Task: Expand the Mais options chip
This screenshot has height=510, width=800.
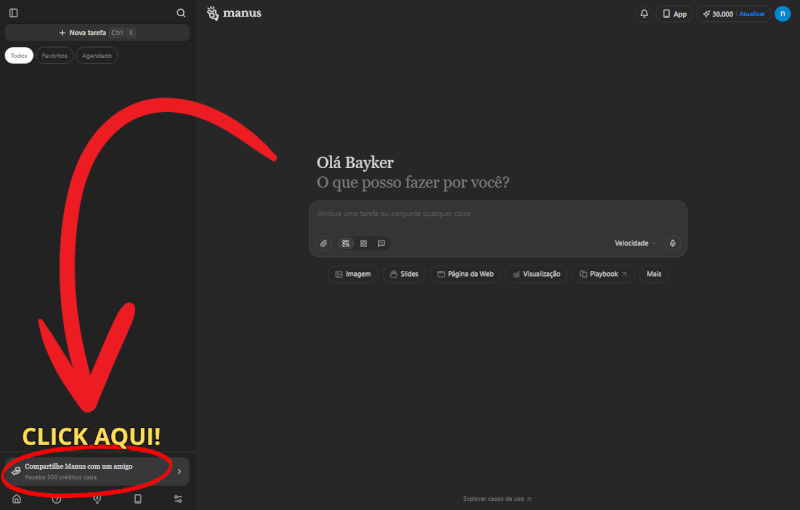Action: tap(654, 274)
